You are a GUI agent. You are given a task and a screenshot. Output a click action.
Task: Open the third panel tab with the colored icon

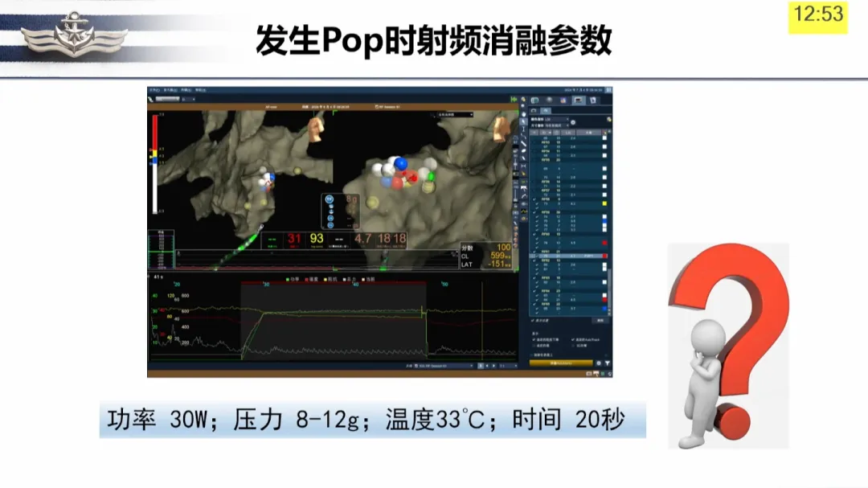pos(563,100)
